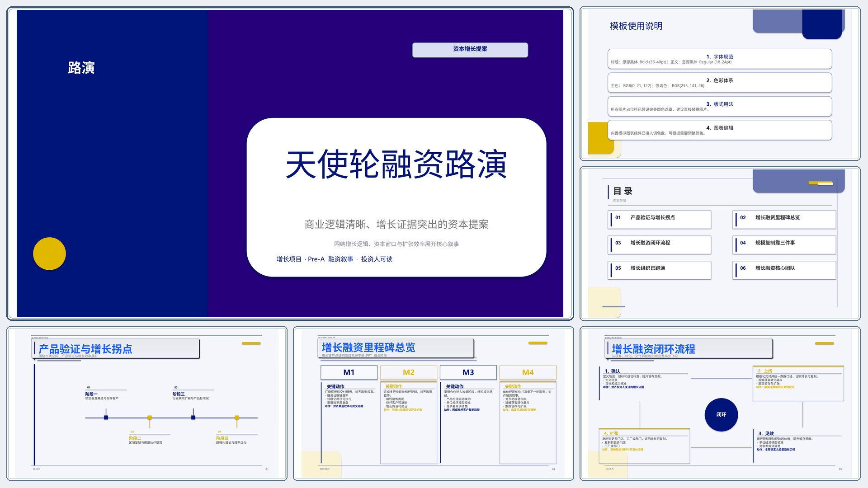Select the 4. 图表编辑 card
The height and width of the screenshot is (488, 868).
(x=720, y=130)
